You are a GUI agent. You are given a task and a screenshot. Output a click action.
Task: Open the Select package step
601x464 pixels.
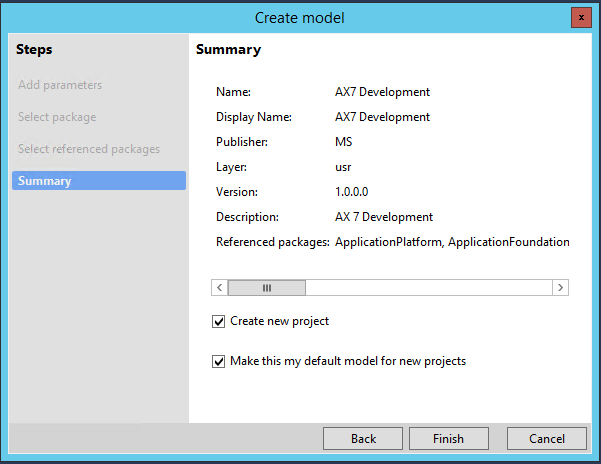point(57,117)
